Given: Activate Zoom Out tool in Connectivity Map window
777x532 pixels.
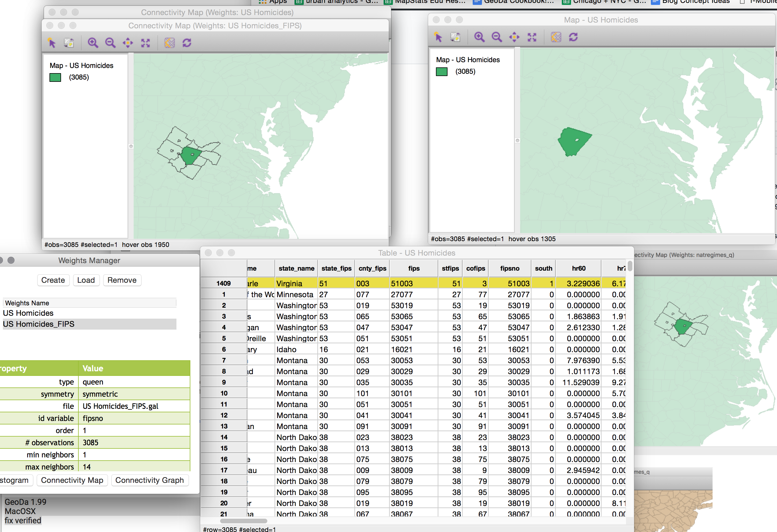Looking at the screenshot, I should tap(110, 43).
